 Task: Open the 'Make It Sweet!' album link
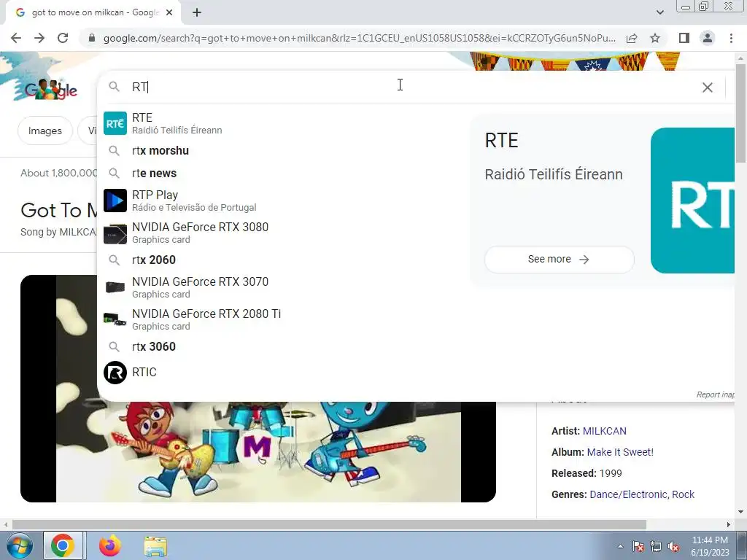[x=620, y=452]
